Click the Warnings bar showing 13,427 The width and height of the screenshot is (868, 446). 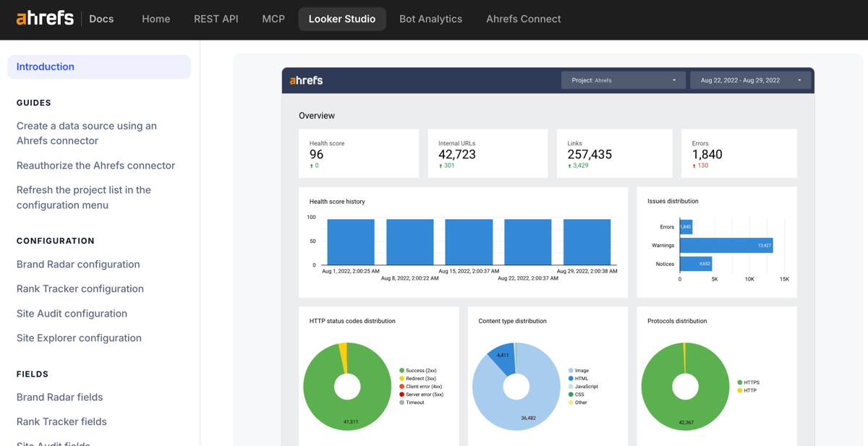[x=726, y=246]
